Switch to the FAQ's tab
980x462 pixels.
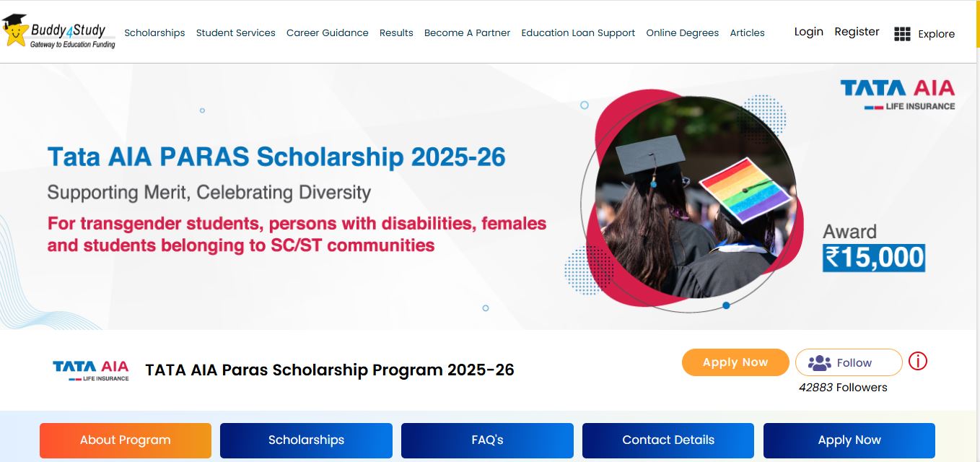click(x=487, y=440)
